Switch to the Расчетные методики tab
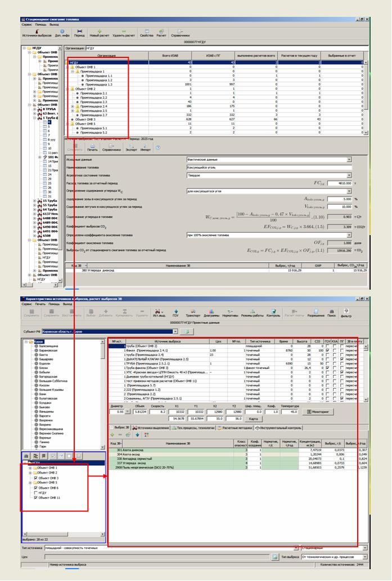This screenshot has width=392, height=581. (x=235, y=427)
